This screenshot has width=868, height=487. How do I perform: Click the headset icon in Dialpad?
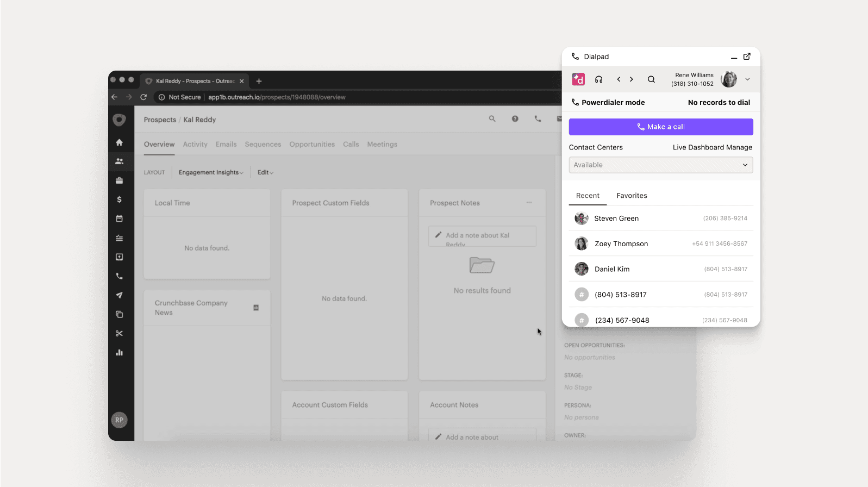pos(598,79)
